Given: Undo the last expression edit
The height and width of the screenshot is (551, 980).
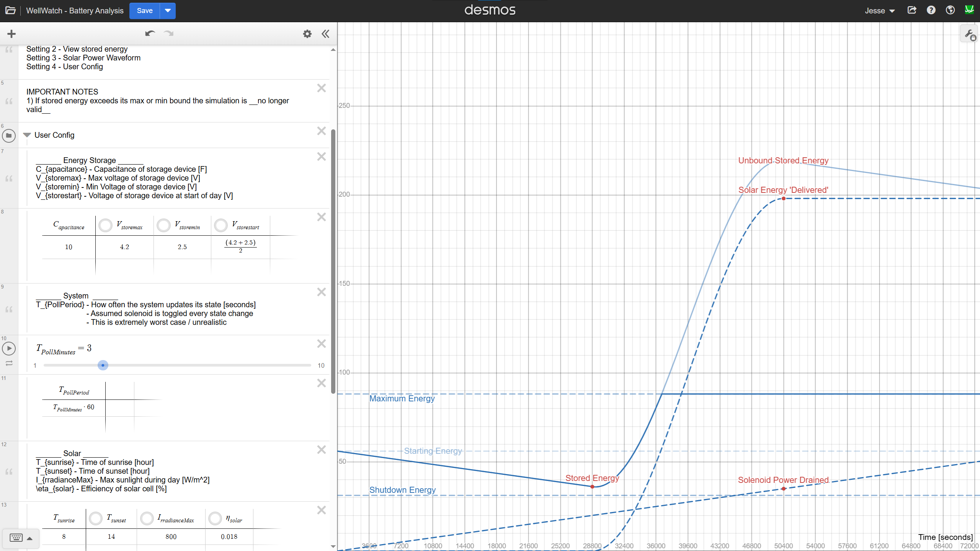Looking at the screenshot, I should (x=150, y=34).
